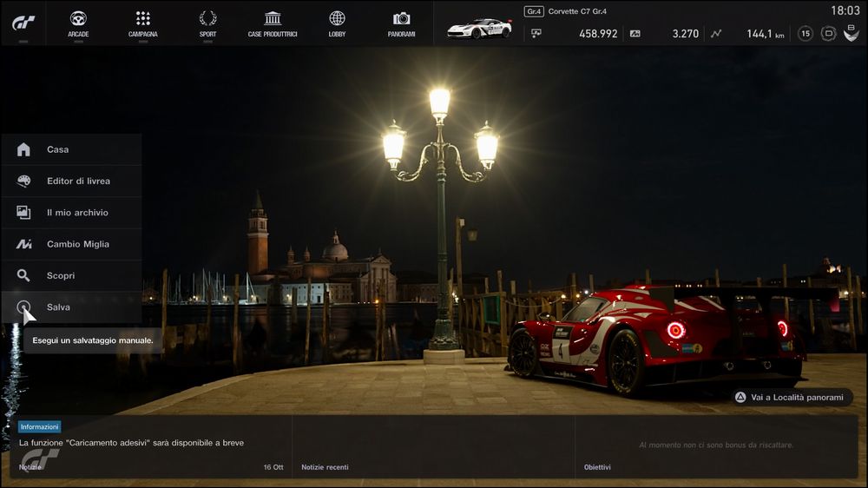This screenshot has height=488, width=868.
Task: Click the 16 Ott news date
Action: pyautogui.click(x=273, y=467)
